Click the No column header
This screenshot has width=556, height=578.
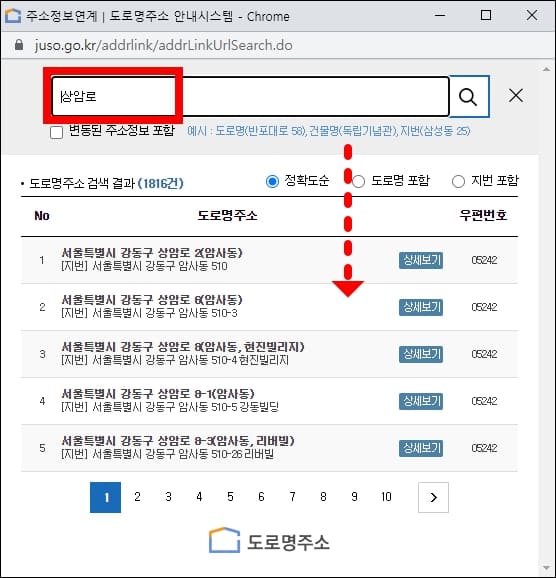point(42,216)
